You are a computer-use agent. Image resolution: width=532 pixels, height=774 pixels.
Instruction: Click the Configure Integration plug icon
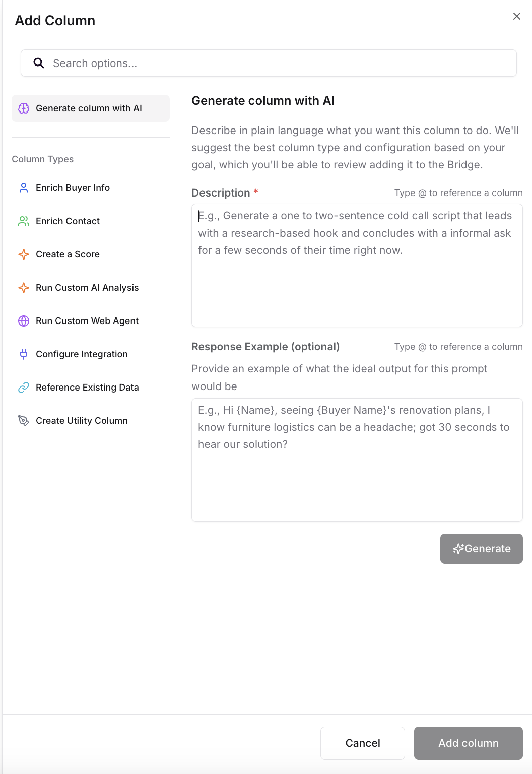tap(23, 354)
